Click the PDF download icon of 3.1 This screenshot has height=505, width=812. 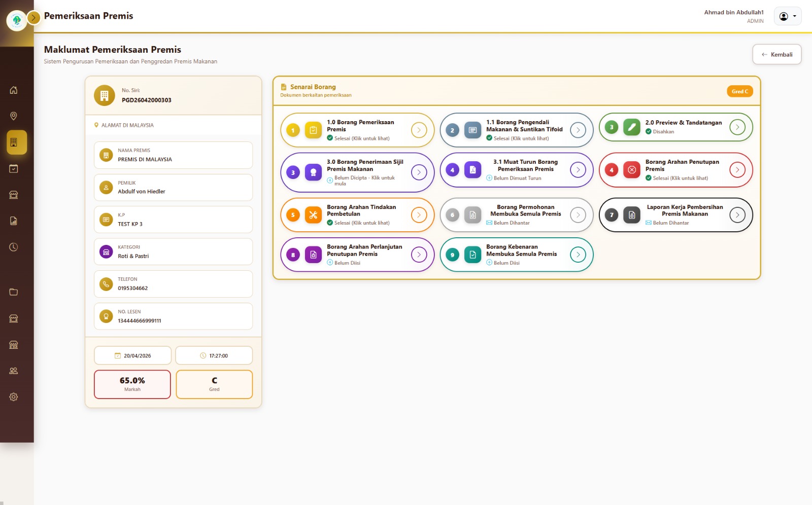pyautogui.click(x=472, y=170)
